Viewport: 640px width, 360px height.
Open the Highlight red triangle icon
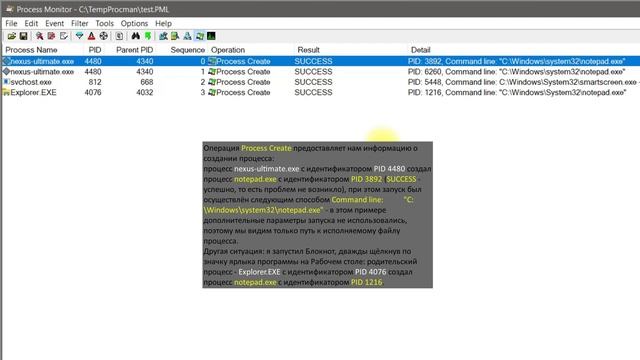coord(91,36)
